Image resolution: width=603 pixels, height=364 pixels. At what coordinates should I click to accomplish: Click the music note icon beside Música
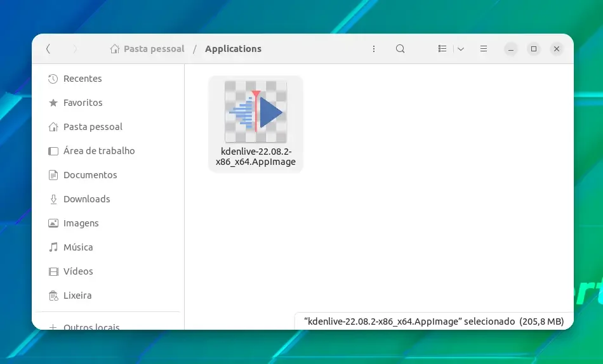tap(53, 247)
